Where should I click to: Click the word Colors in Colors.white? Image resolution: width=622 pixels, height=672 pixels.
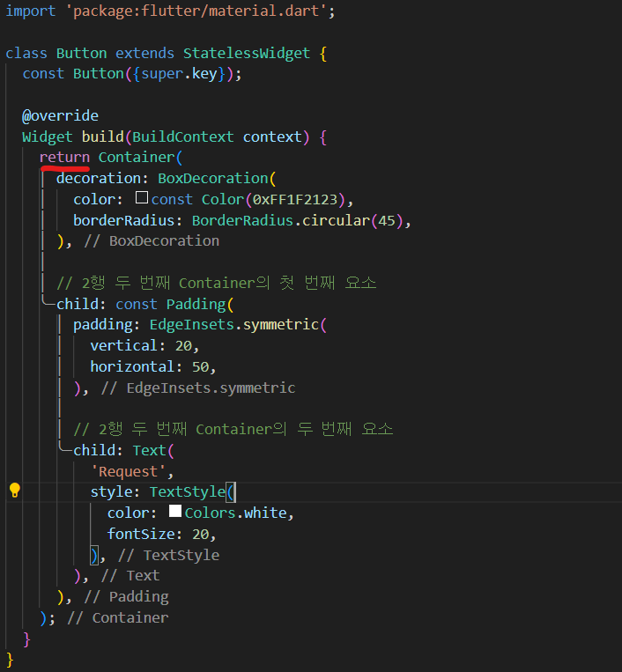click(210, 513)
